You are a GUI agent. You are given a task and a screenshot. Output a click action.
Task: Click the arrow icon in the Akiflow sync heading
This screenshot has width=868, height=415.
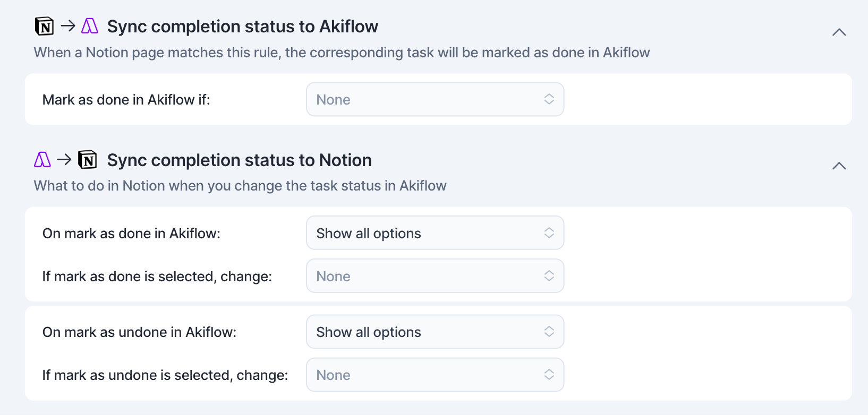click(68, 25)
